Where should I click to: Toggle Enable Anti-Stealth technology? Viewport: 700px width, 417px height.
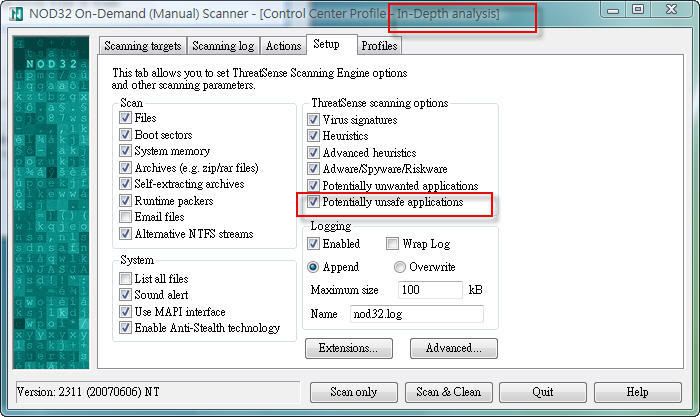[x=125, y=328]
